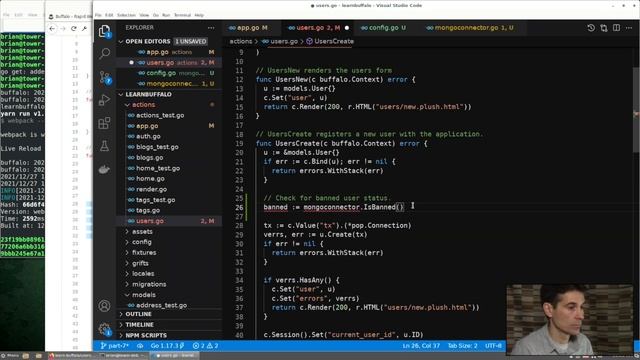The image size is (640, 360).
Task: Open actions_test.go in the file tree
Action: 160,116
